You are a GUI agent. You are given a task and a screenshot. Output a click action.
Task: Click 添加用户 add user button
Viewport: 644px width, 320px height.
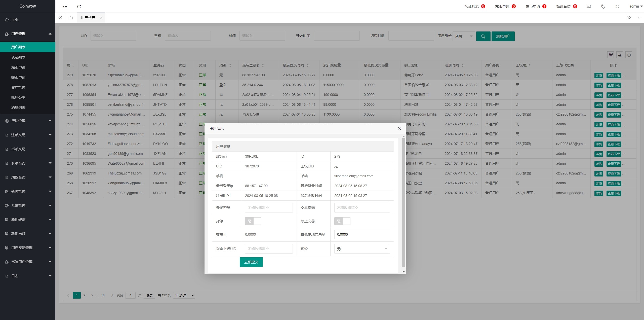tap(503, 36)
